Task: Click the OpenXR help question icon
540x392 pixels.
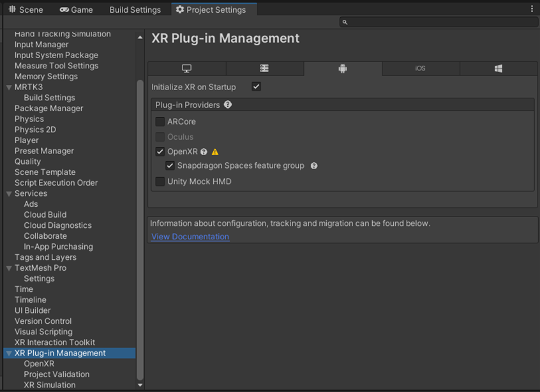Action: tap(204, 152)
